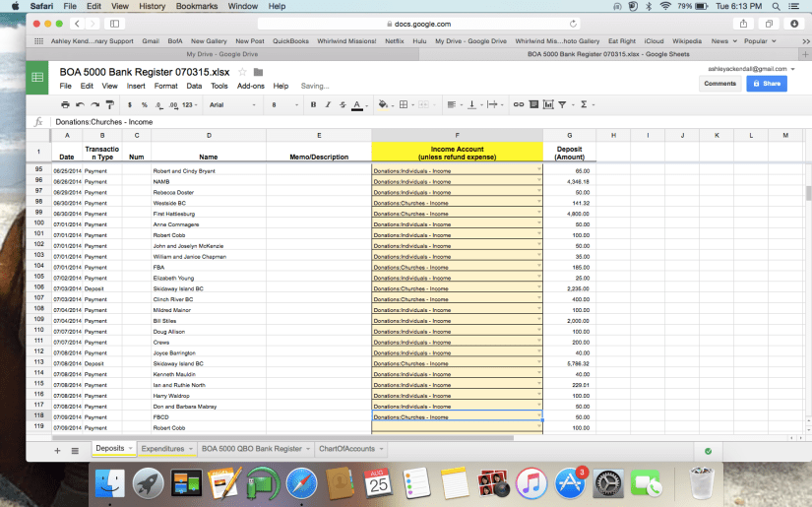The width and height of the screenshot is (812, 507).
Task: Open the Add-ons menu
Action: pyautogui.click(x=250, y=86)
